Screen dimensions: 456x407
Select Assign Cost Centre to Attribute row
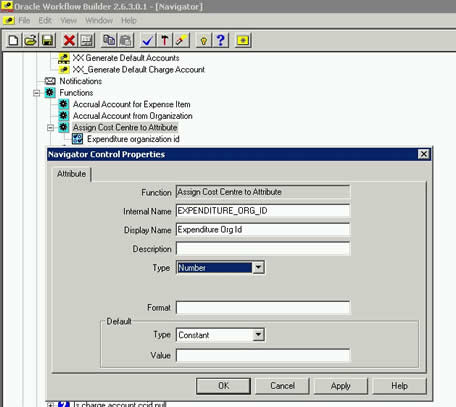[x=125, y=127]
